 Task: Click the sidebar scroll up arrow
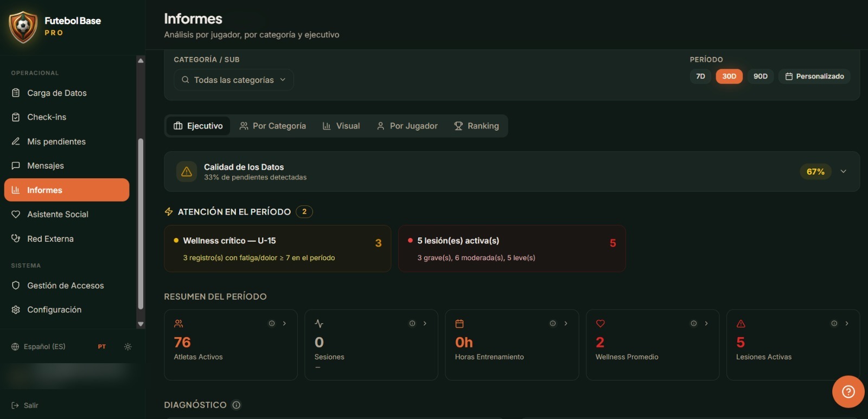click(x=141, y=61)
